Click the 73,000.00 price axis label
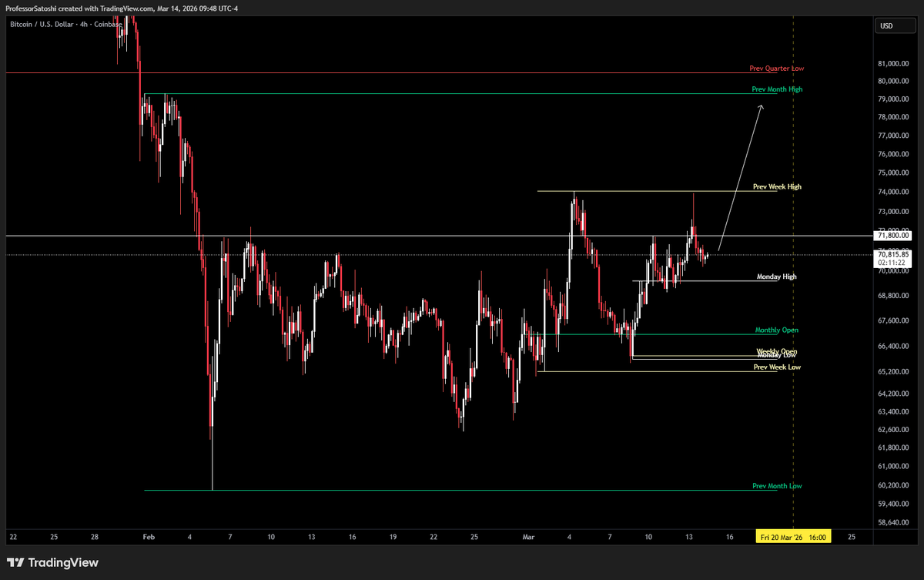Image resolution: width=924 pixels, height=580 pixels. pyautogui.click(x=893, y=212)
